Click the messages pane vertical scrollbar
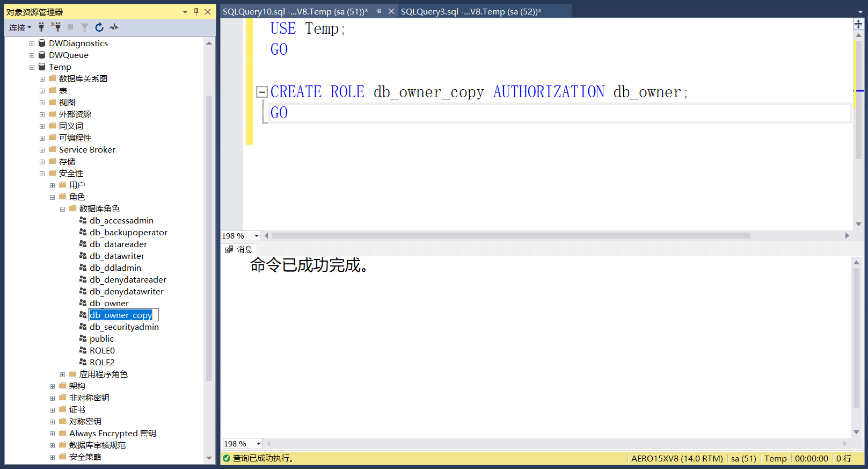868x469 pixels. click(857, 339)
